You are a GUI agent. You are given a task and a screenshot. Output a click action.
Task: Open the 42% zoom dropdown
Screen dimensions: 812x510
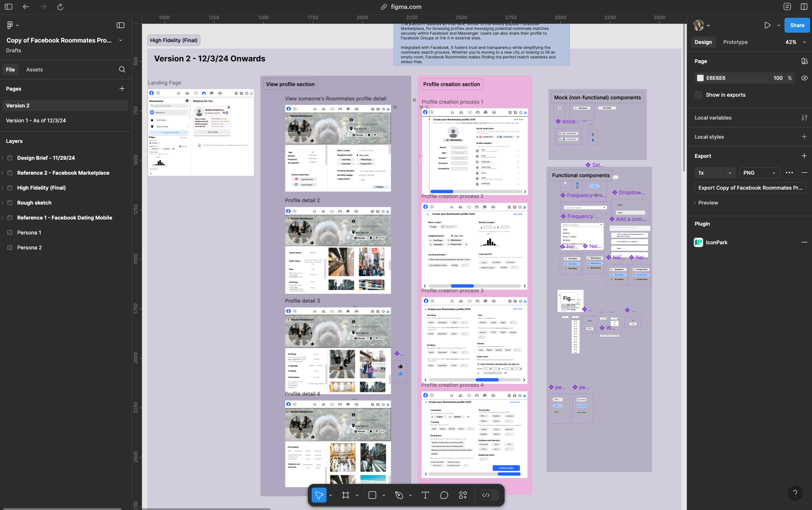(796, 42)
